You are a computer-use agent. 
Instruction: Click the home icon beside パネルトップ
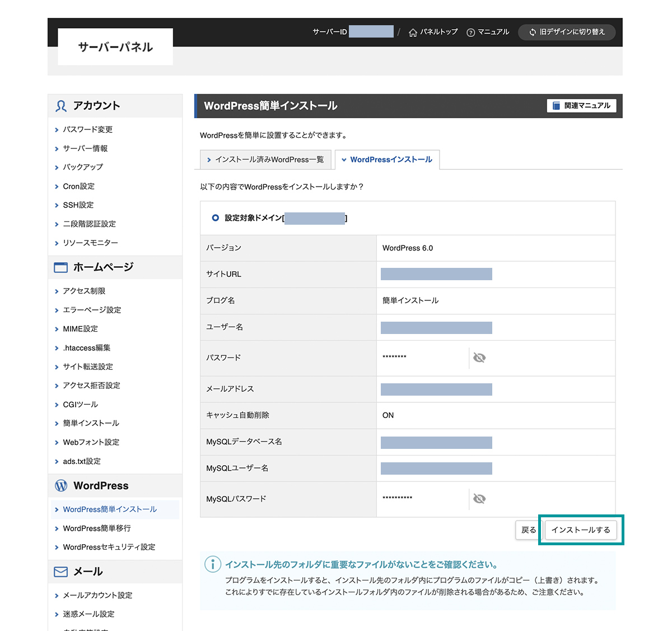tap(413, 33)
